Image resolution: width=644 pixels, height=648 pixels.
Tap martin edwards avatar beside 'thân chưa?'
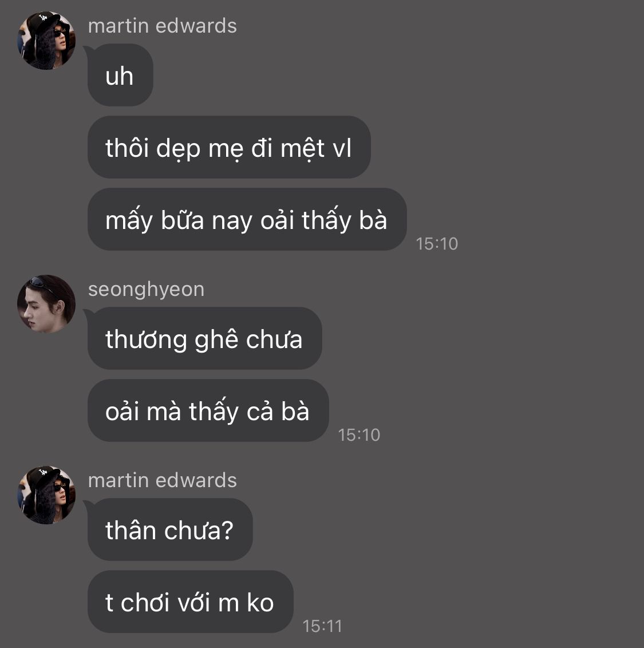point(46,495)
